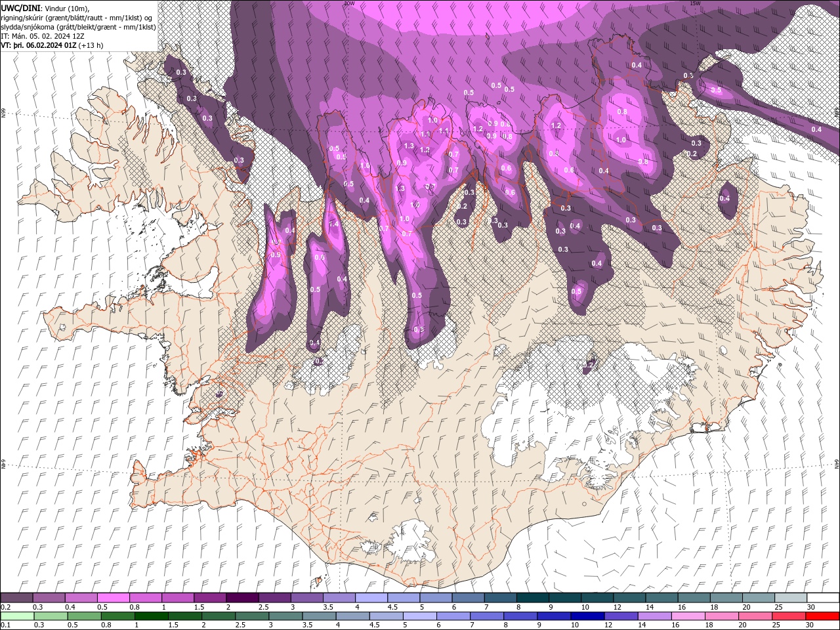
Task: Select the initialization time 'IT: Mán. 05. 02. 2024 12Z'
Action: 42,36
